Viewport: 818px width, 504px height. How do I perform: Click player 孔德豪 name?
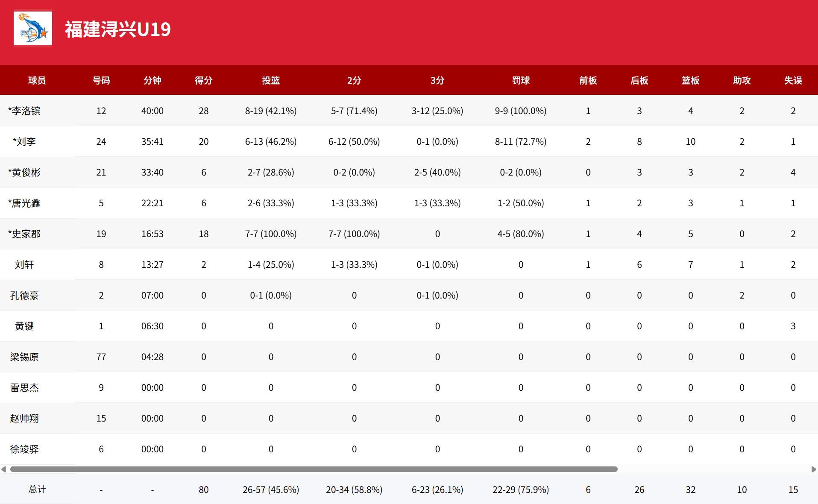[x=24, y=295]
